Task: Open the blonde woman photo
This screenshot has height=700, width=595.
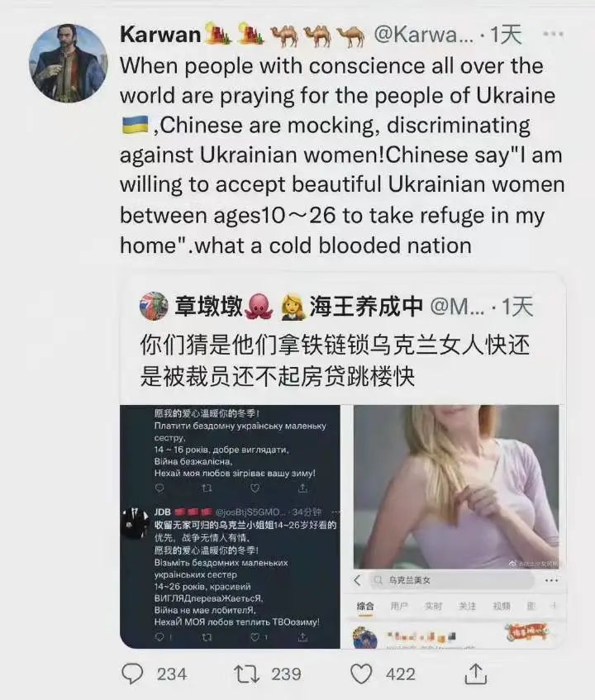Action: point(456,487)
